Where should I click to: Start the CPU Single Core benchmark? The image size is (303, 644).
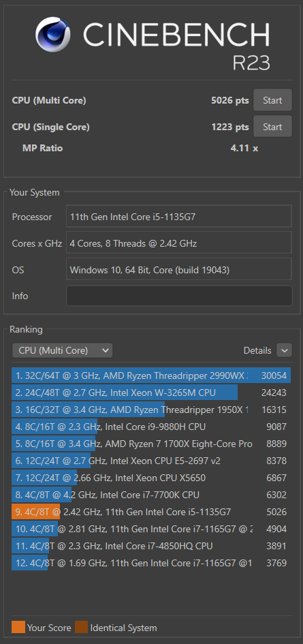coord(272,127)
